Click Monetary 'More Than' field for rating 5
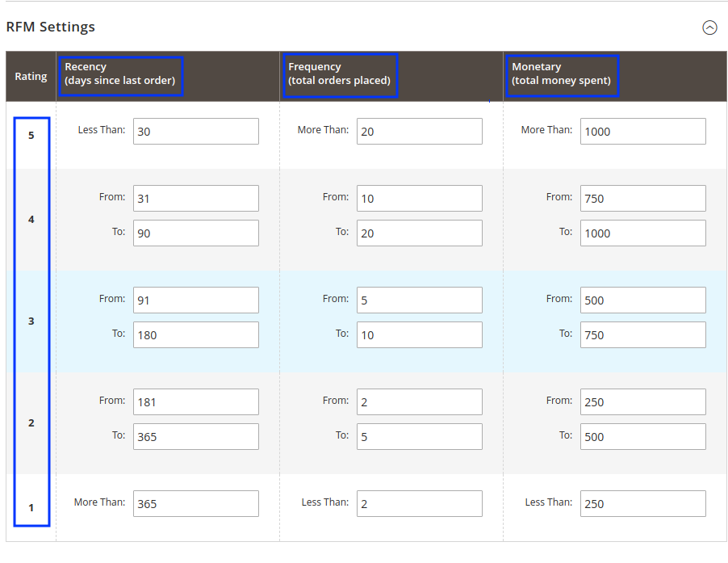Image resolution: width=728 pixels, height=563 pixels. point(642,132)
